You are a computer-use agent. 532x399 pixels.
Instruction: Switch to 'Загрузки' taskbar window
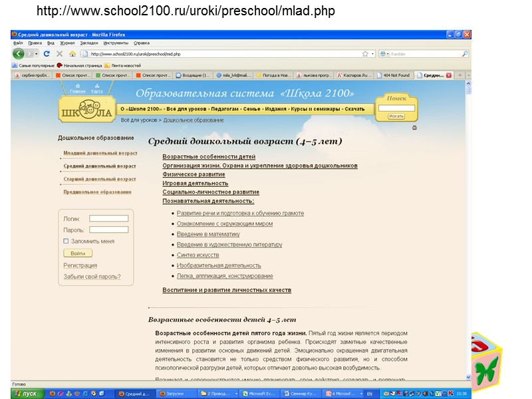coord(175,394)
